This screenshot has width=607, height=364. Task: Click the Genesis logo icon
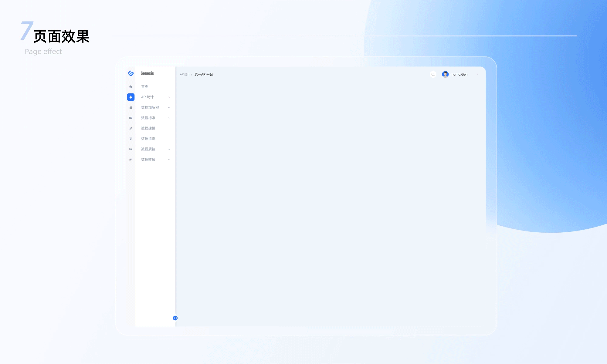(131, 73)
